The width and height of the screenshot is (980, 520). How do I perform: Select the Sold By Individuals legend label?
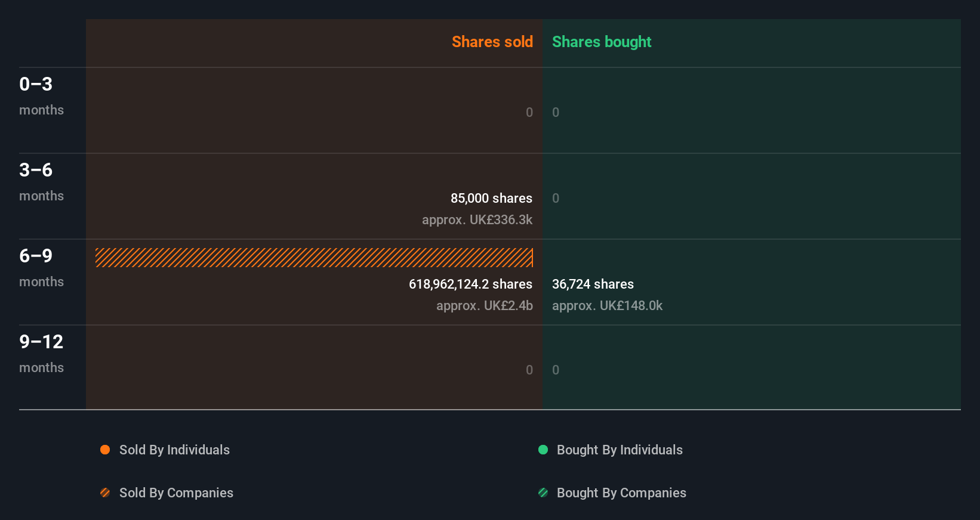coord(174,450)
